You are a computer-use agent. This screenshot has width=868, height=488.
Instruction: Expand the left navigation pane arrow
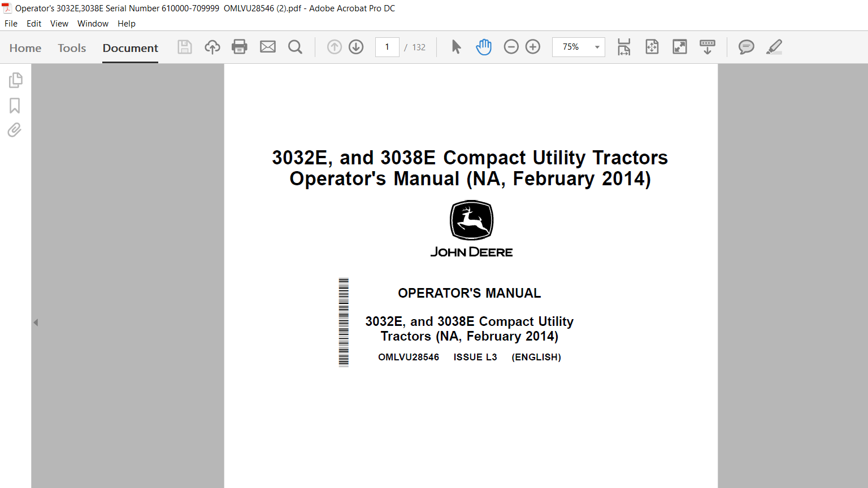tap(36, 323)
